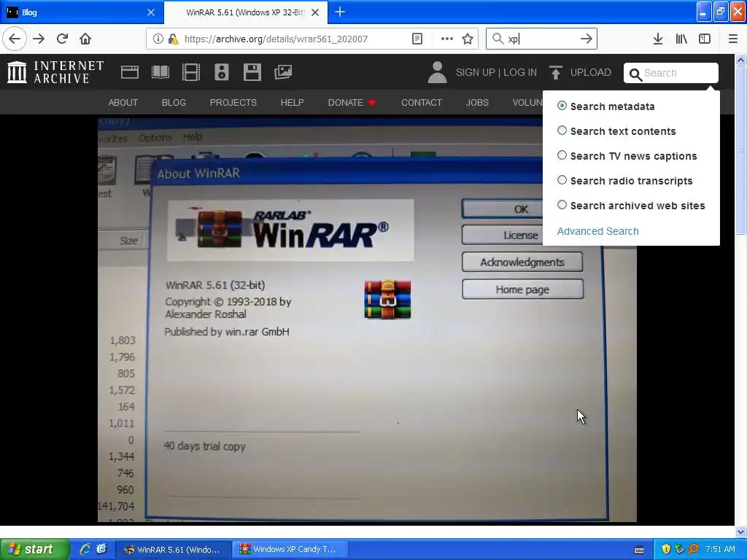Screen dimensions: 747x560
Task: Open the Internet Archive video icon
Action: coord(191,72)
